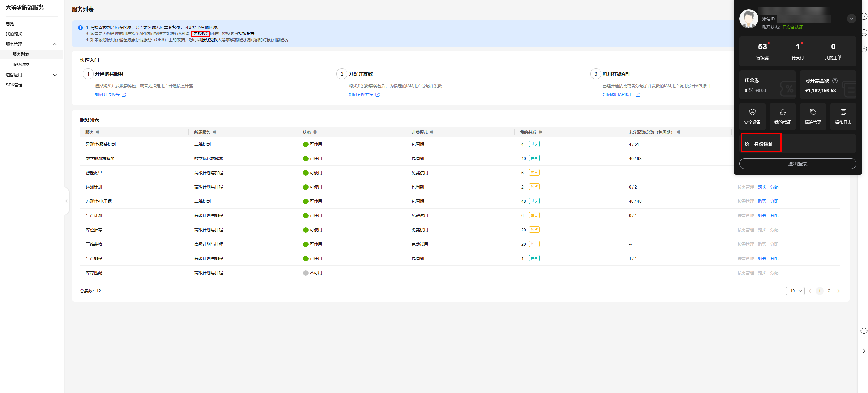868x393 pixels.
Task: Expand the account ID dropdown chevron
Action: click(x=851, y=19)
